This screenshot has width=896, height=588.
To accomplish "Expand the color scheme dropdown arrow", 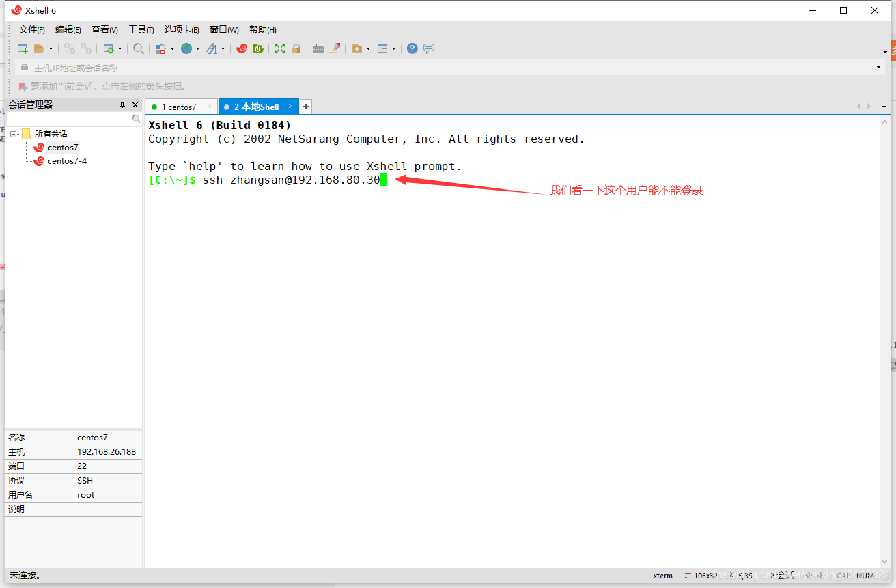I will pyautogui.click(x=172, y=48).
